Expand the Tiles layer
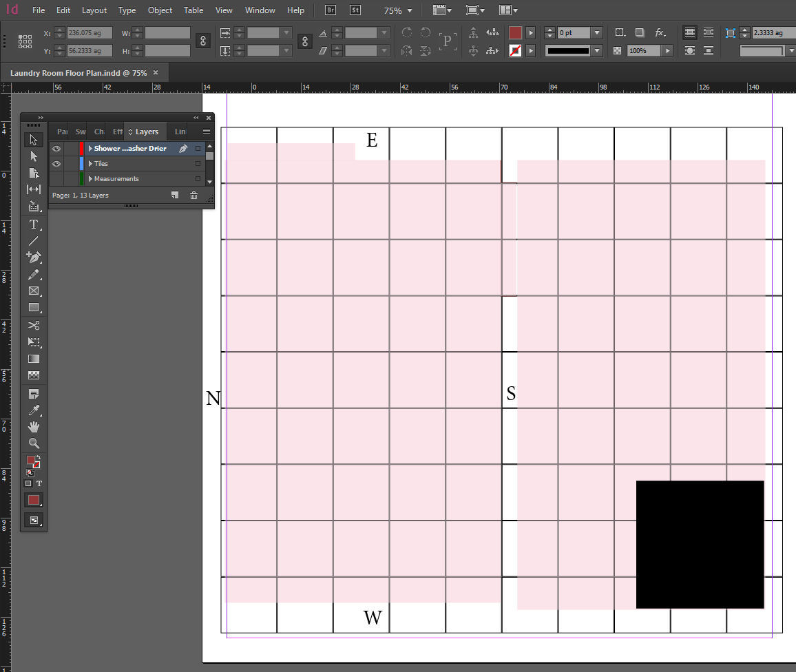 tap(90, 164)
